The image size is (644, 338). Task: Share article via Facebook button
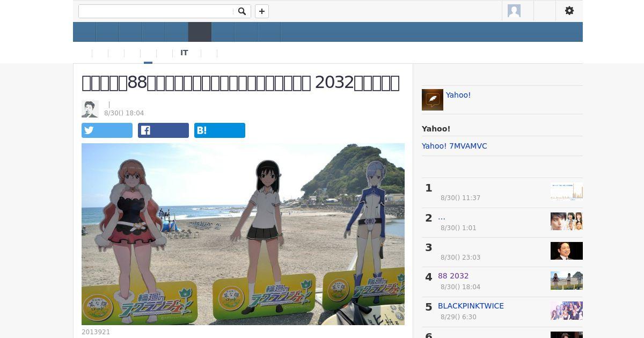pos(163,130)
